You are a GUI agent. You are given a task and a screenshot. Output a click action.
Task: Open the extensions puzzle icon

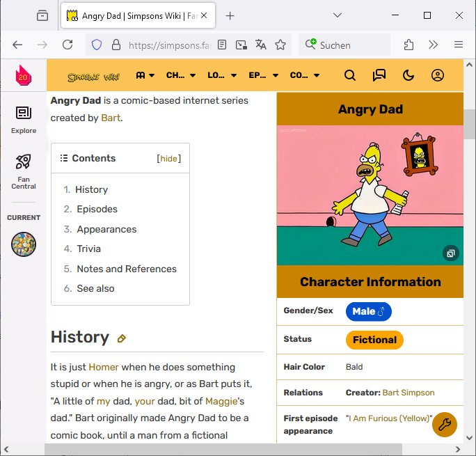click(408, 45)
